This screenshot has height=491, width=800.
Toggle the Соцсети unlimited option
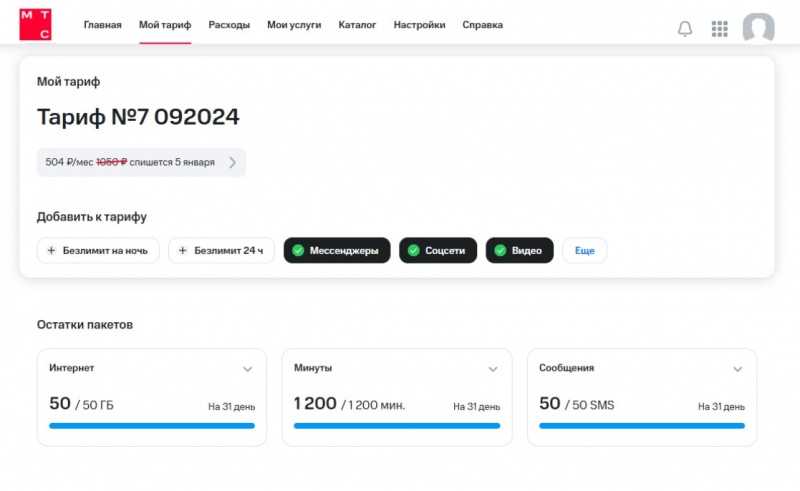[438, 251]
